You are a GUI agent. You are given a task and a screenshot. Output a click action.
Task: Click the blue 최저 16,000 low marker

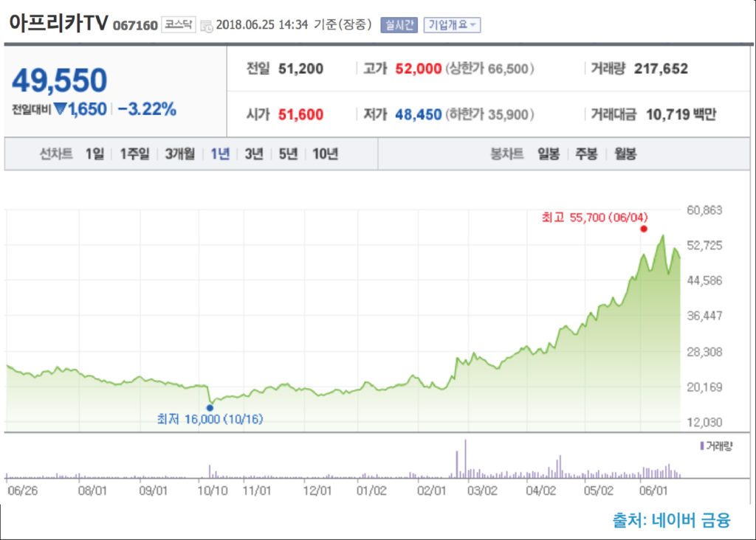tap(210, 408)
